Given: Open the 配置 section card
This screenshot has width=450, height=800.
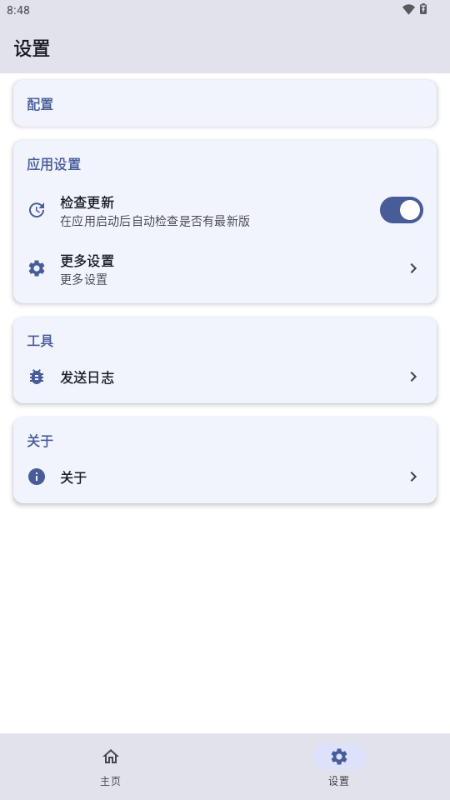Looking at the screenshot, I should (x=225, y=104).
